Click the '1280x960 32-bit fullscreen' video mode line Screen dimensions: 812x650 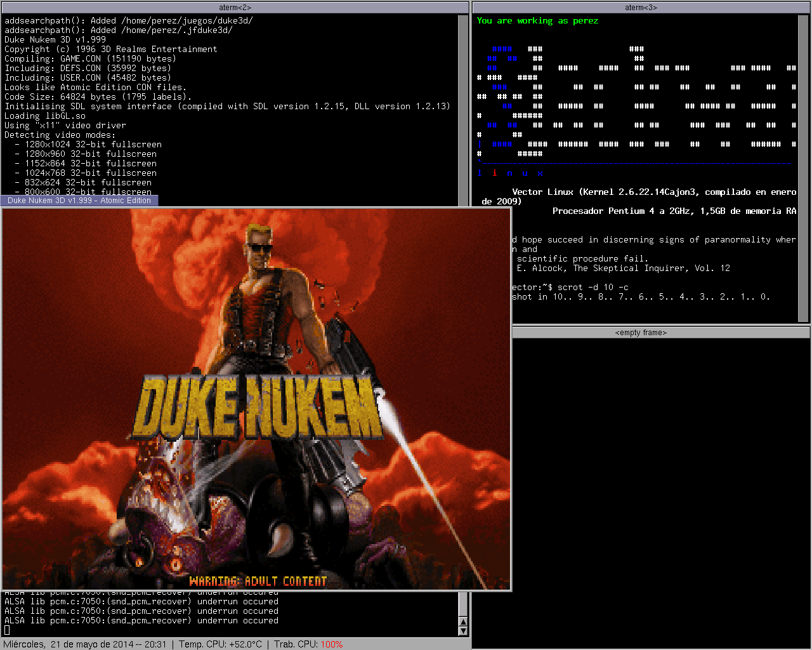click(x=86, y=154)
